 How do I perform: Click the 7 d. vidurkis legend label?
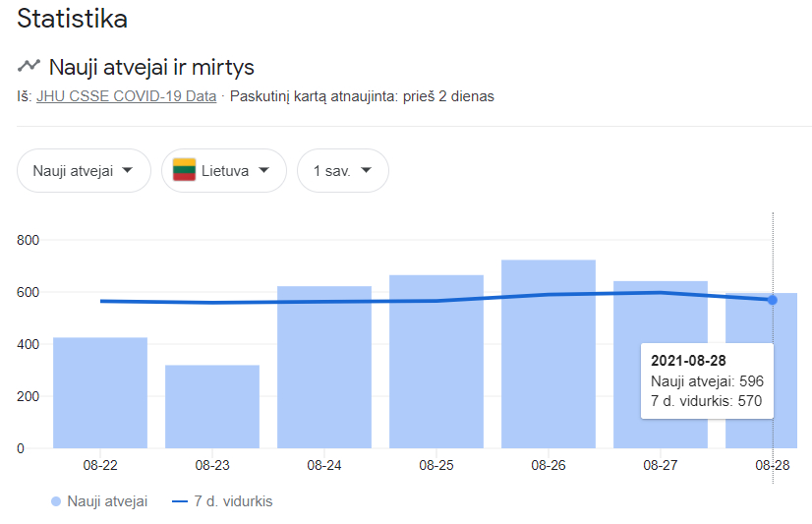(x=233, y=501)
